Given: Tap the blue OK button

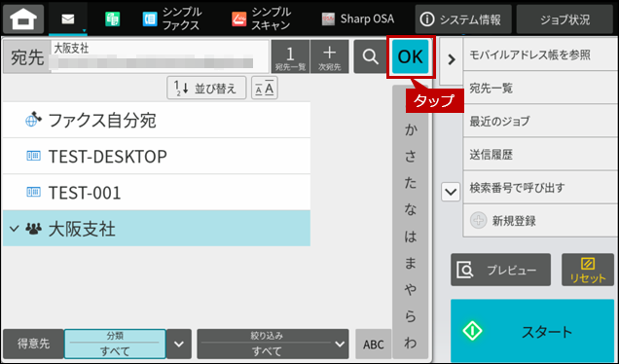Looking at the screenshot, I should 410,56.
